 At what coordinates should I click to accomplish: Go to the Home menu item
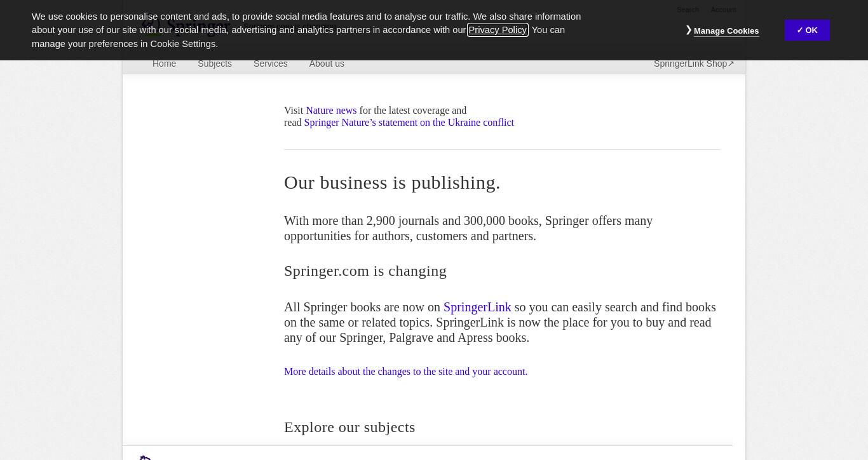point(164,64)
